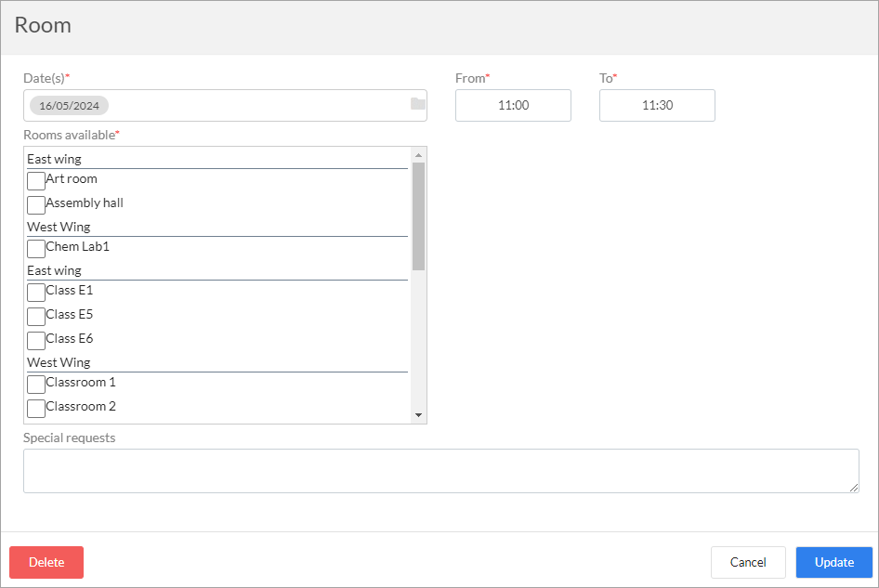Image resolution: width=879 pixels, height=588 pixels.
Task: Click the rooms list scrollbar thumb
Action: 418,216
